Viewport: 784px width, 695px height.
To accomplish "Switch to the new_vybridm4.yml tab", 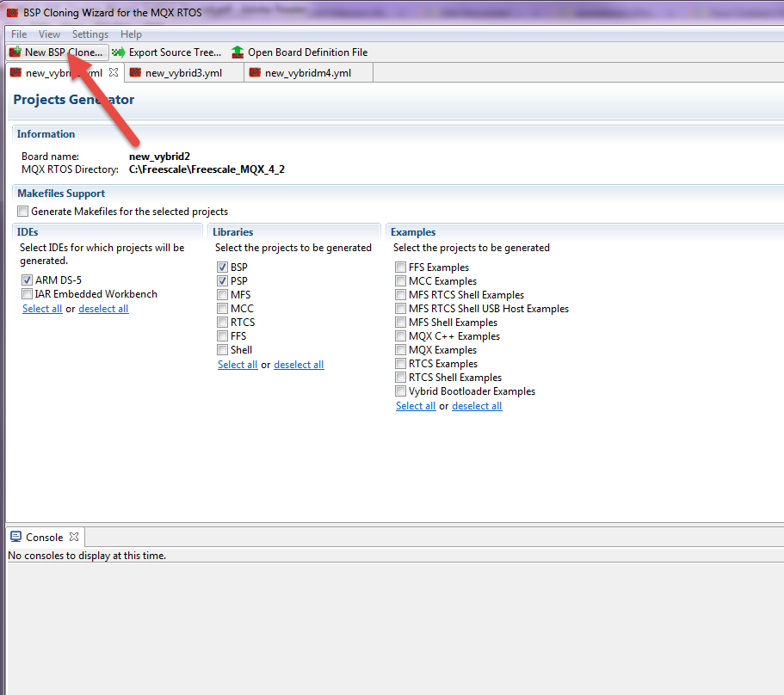I will point(308,73).
